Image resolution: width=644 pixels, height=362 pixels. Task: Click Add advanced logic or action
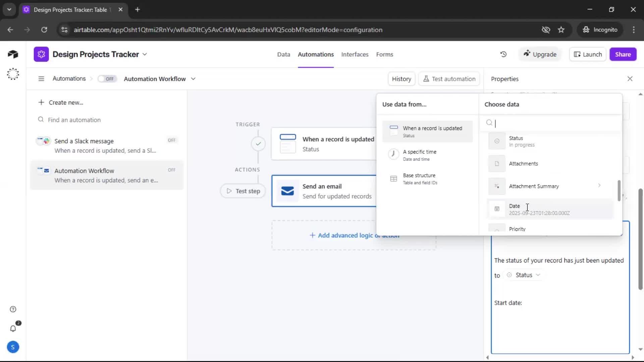click(354, 235)
